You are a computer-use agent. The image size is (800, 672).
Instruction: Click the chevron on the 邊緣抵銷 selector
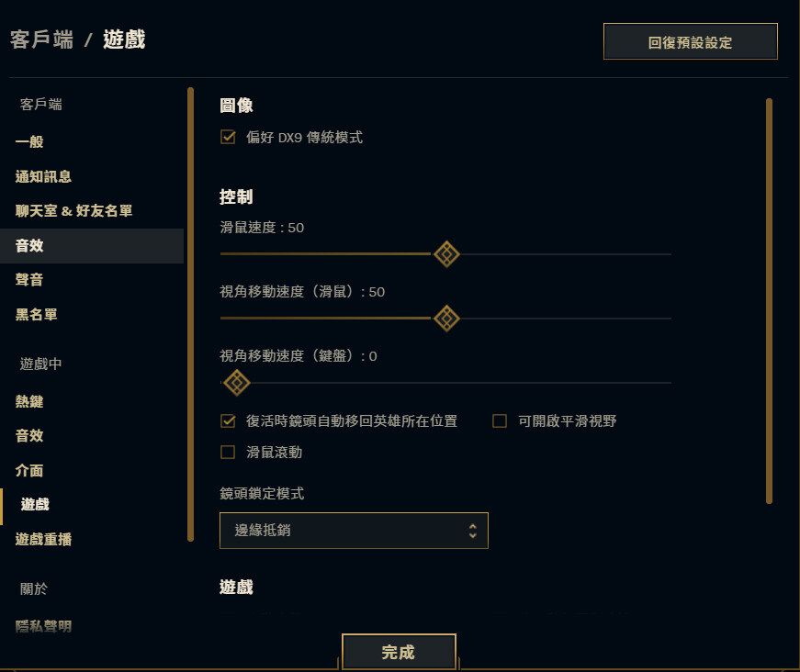click(x=472, y=530)
